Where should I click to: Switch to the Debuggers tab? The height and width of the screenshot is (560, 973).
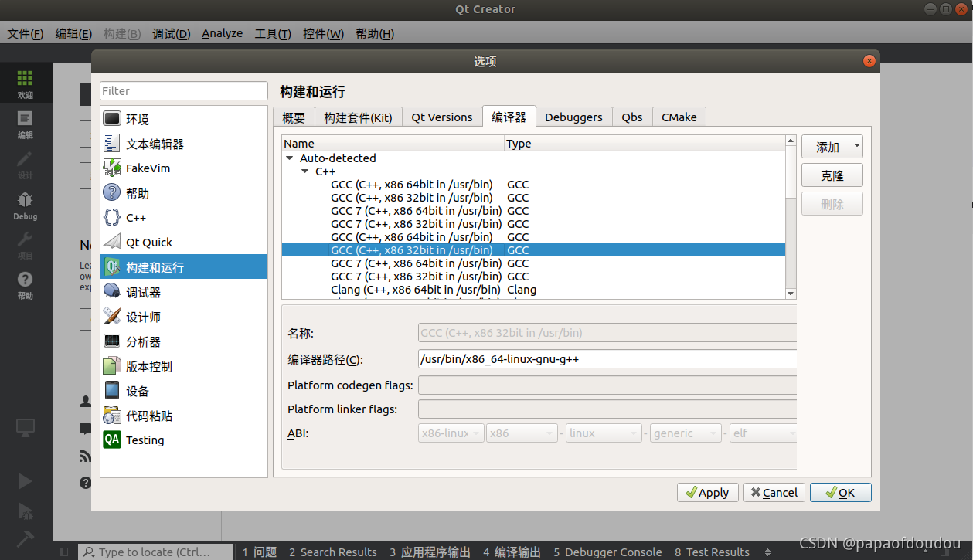pos(573,117)
